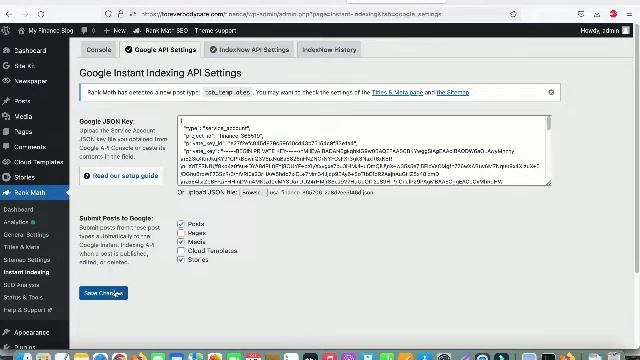Click inside the Google JSON Key text area

pyautogui.click(x=362, y=151)
